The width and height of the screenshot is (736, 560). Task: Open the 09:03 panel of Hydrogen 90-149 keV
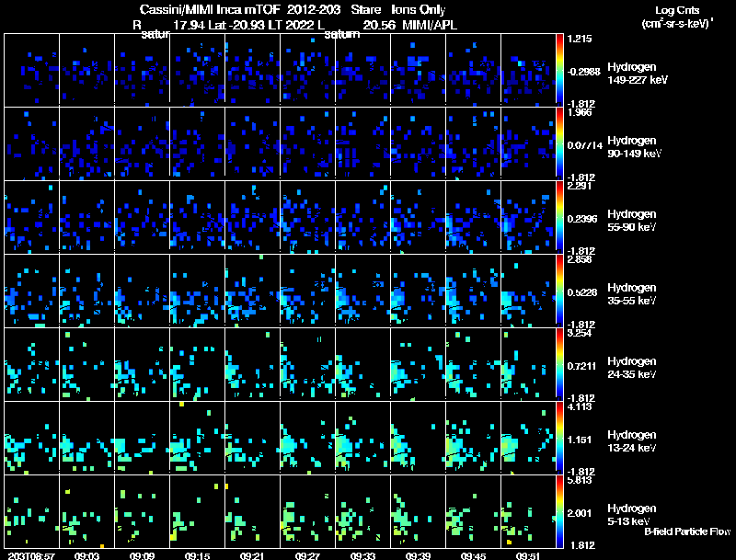tap(86, 143)
